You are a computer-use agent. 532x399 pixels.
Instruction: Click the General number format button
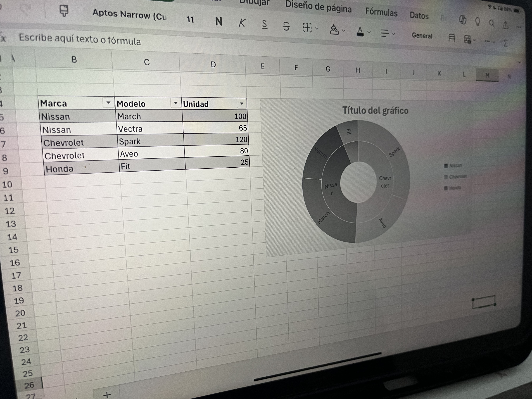[x=422, y=36]
